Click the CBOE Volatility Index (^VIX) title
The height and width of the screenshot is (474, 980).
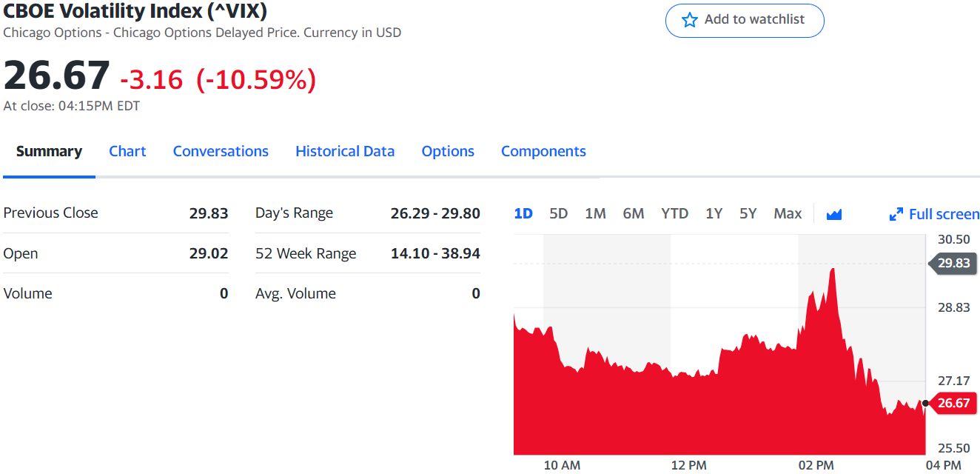click(x=135, y=11)
